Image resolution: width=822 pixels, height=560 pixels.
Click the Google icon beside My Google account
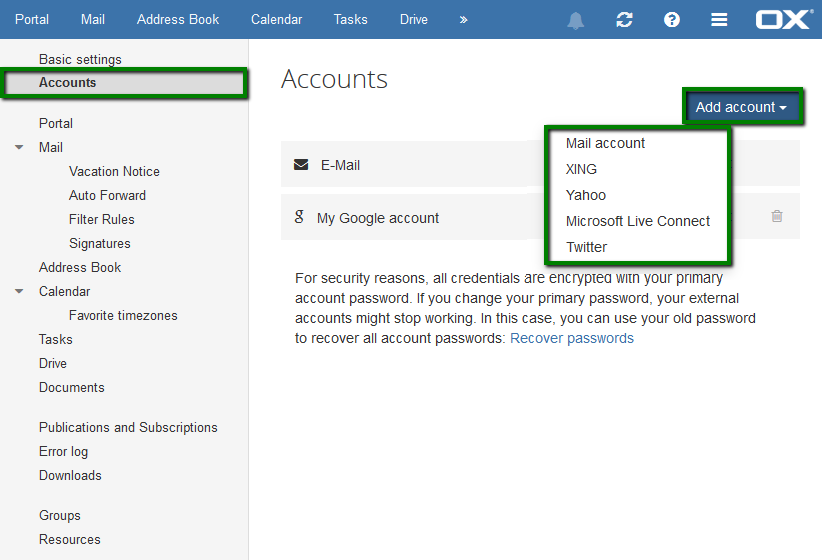point(299,217)
